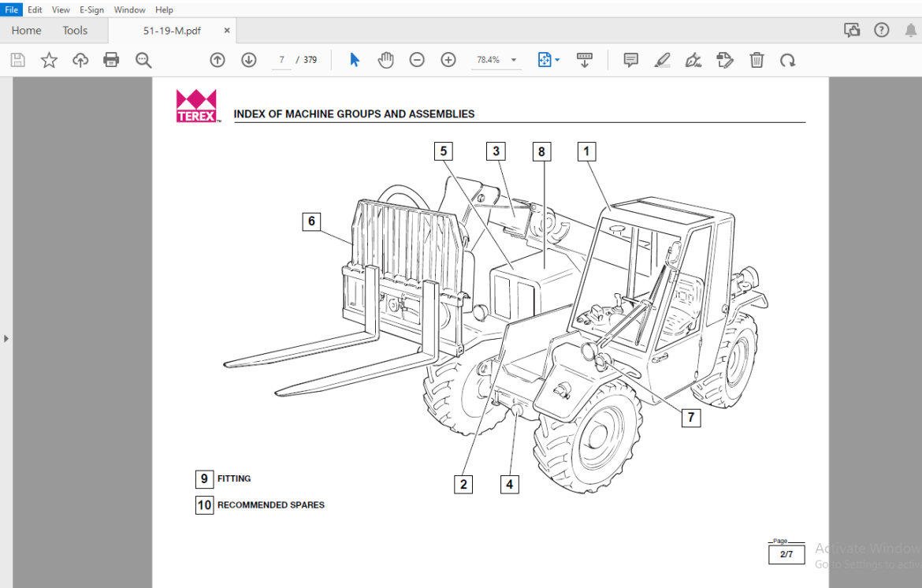Open the File menu
The height and width of the screenshot is (588, 922).
click(11, 9)
